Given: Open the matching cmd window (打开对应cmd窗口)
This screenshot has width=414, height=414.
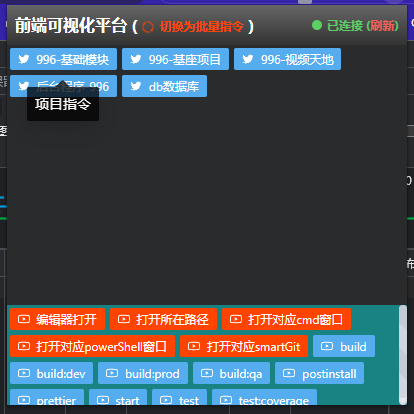Looking at the screenshot, I should (x=286, y=319).
